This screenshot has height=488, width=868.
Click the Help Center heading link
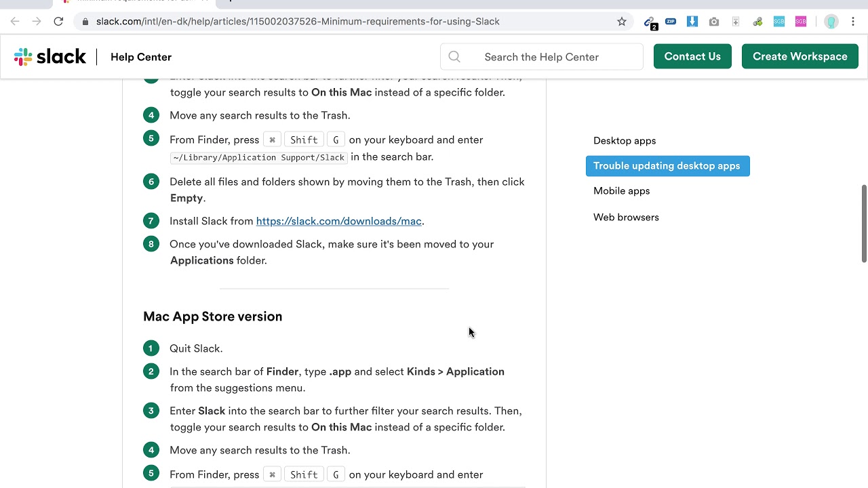tap(141, 57)
